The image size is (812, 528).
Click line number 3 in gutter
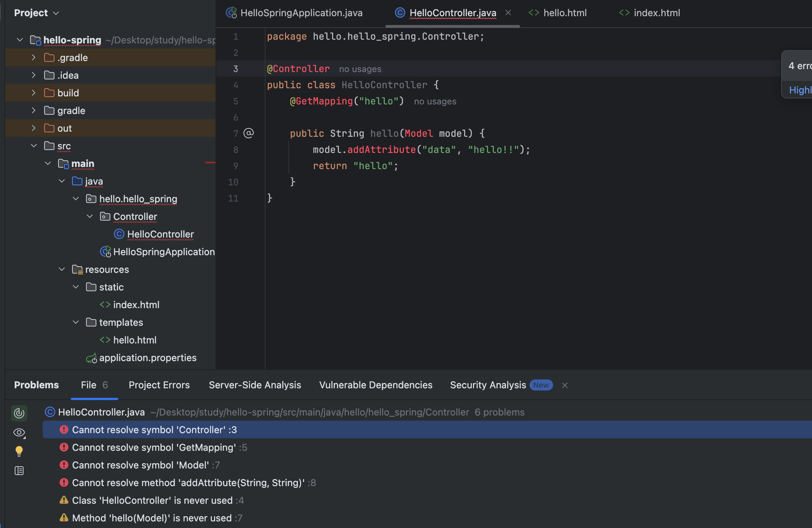tap(236, 69)
